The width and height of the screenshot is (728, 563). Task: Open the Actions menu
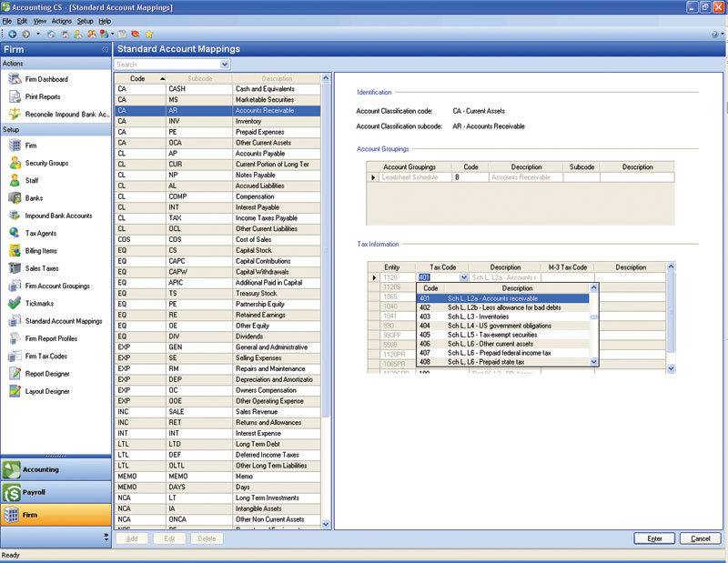(x=62, y=20)
